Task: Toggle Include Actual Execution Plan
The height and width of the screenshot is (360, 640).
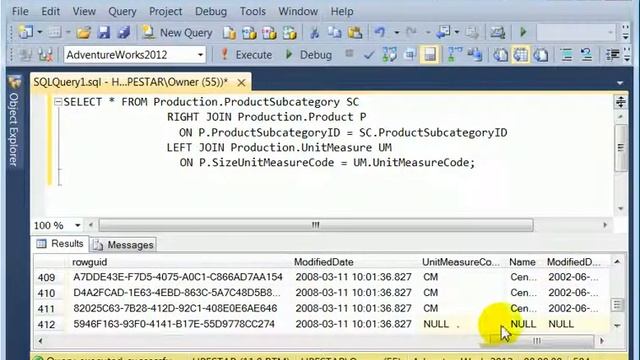Action: pyautogui.click(x=455, y=55)
